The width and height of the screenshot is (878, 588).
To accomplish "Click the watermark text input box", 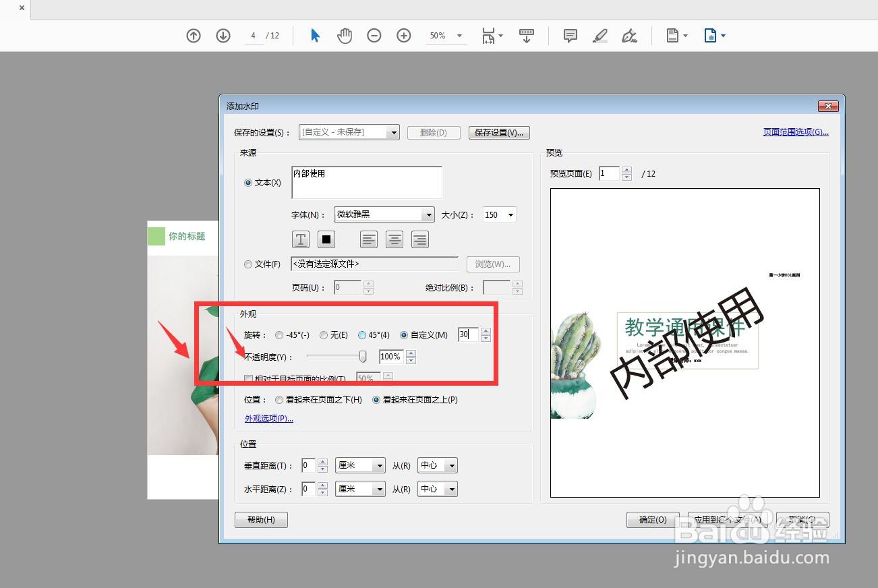I will tap(367, 182).
